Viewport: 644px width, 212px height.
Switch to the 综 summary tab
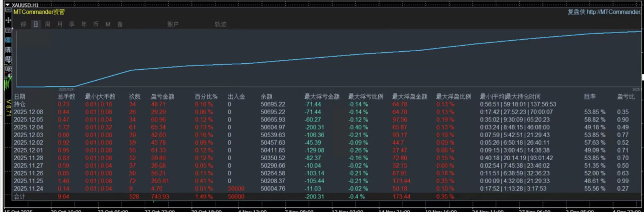point(24,24)
